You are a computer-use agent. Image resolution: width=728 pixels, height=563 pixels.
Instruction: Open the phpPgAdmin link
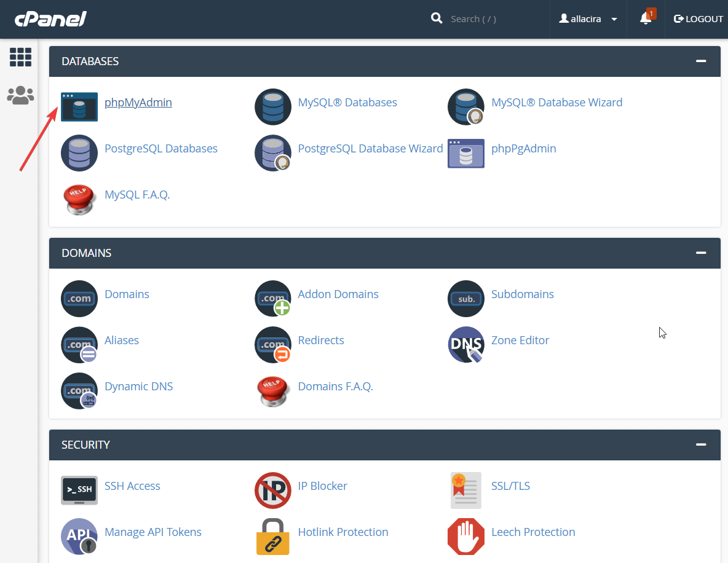524,149
